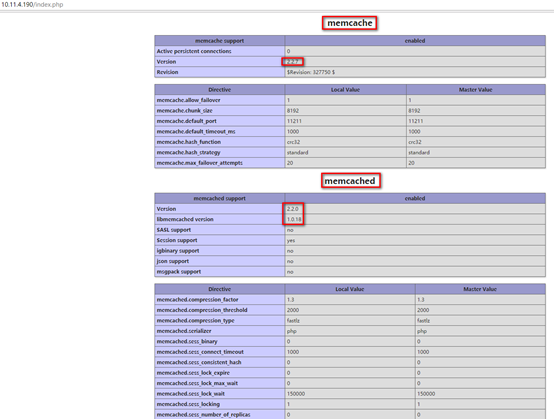
Task: Select memcache Version value 2.2.7
Action: [x=293, y=62]
